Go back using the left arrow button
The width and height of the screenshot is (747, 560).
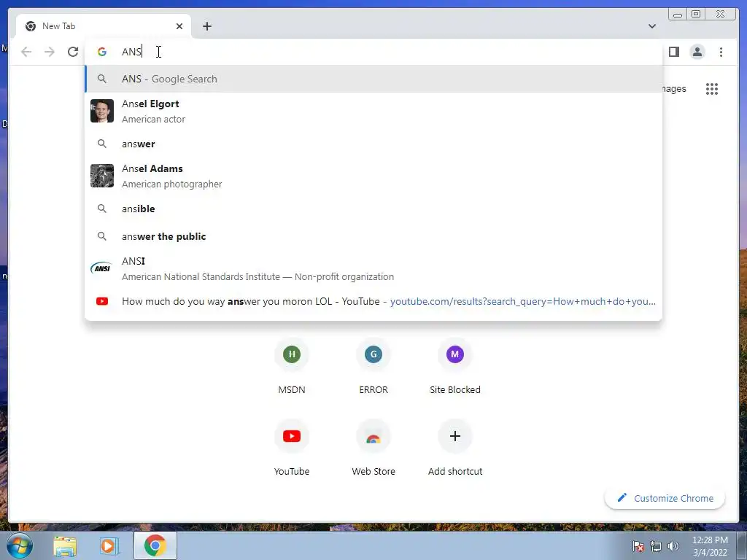(x=26, y=52)
